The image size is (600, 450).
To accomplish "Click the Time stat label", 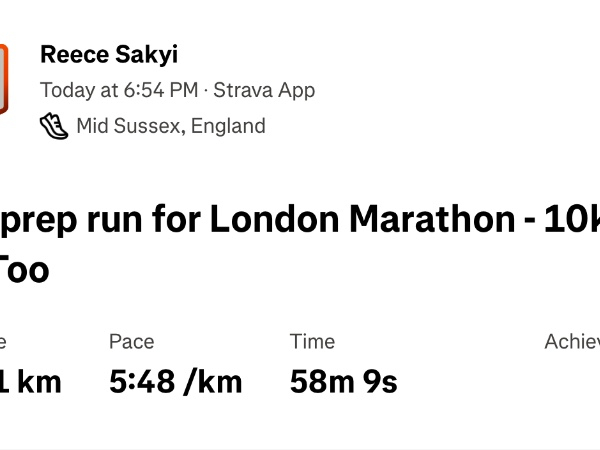I will (x=312, y=341).
